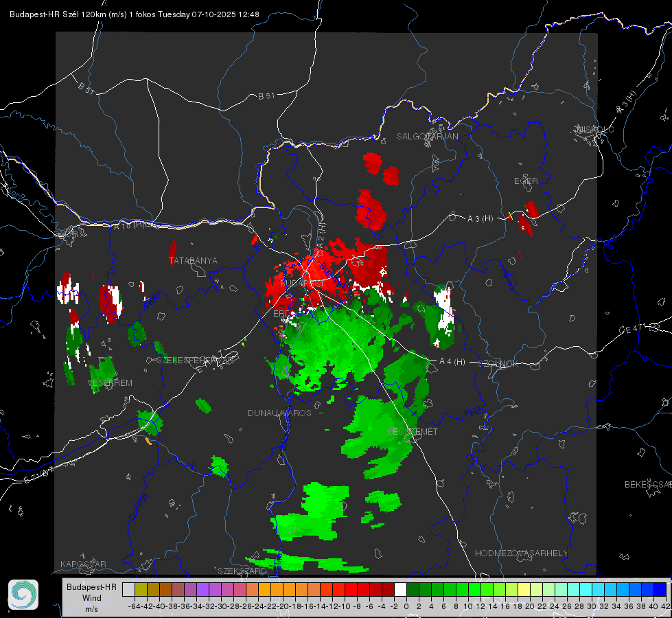Click the BUDAPEST city label
Viewport: 672px width, 618px height.
click(302, 284)
